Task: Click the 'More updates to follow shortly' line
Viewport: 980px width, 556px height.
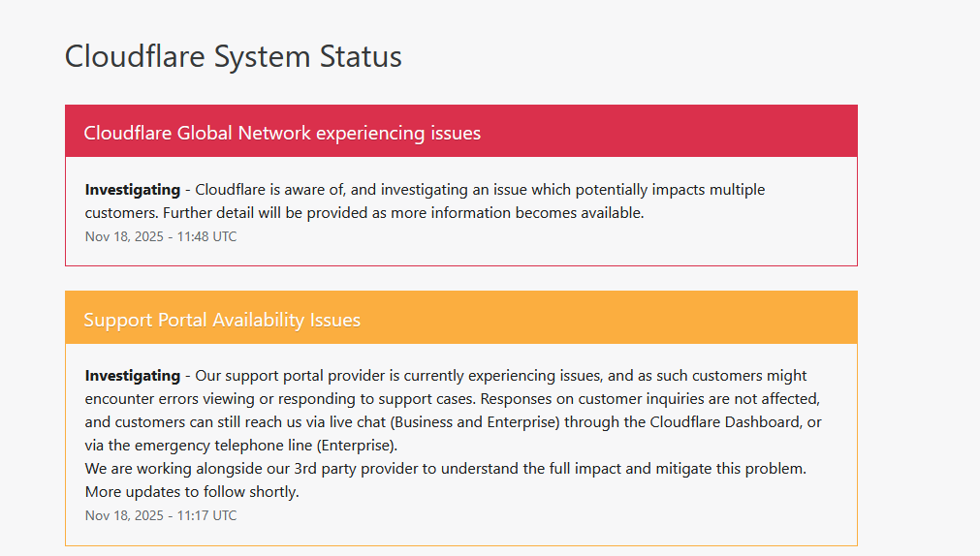Action: pyautogui.click(x=192, y=492)
